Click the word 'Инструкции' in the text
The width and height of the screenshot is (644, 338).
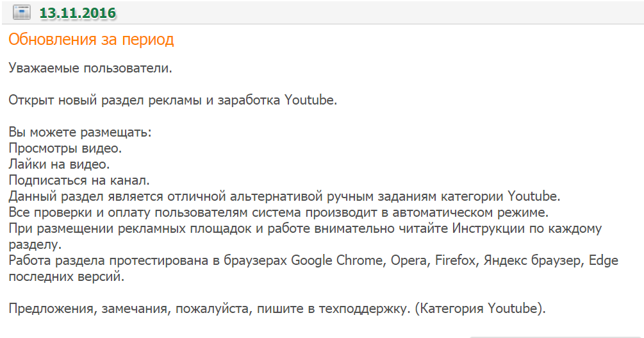point(491,228)
